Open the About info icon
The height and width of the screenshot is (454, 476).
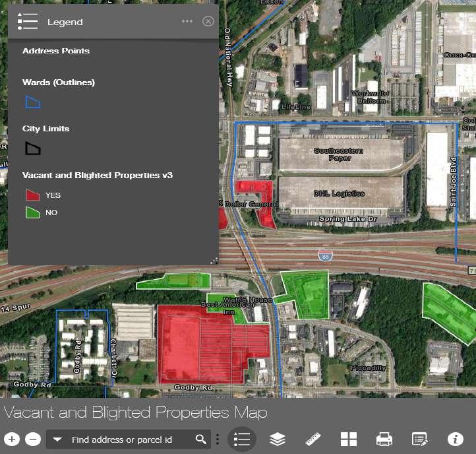456,439
